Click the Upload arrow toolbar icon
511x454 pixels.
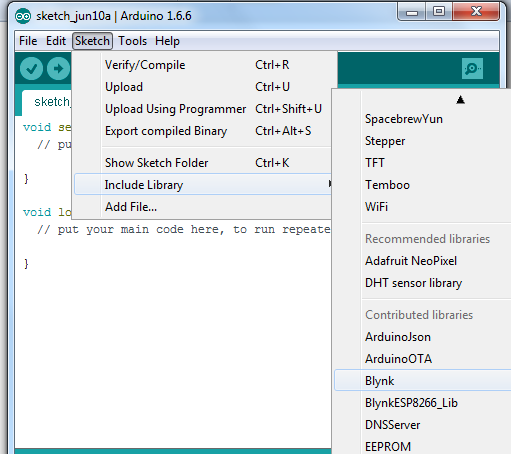pos(58,69)
